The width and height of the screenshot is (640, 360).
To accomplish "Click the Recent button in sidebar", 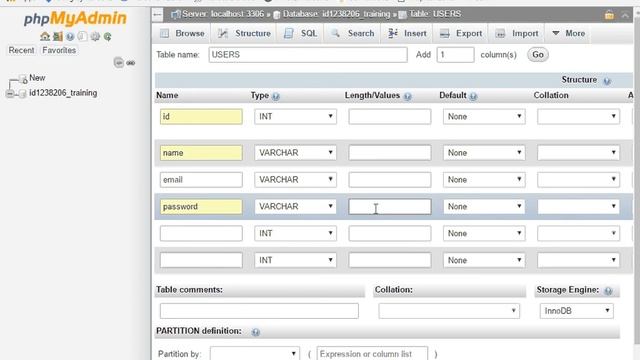I will click(21, 51).
